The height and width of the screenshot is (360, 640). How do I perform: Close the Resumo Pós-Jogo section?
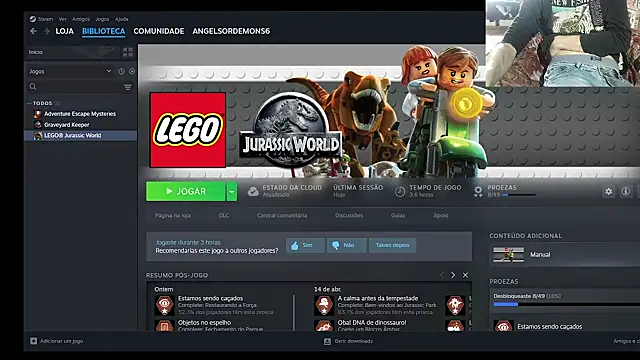(465, 275)
